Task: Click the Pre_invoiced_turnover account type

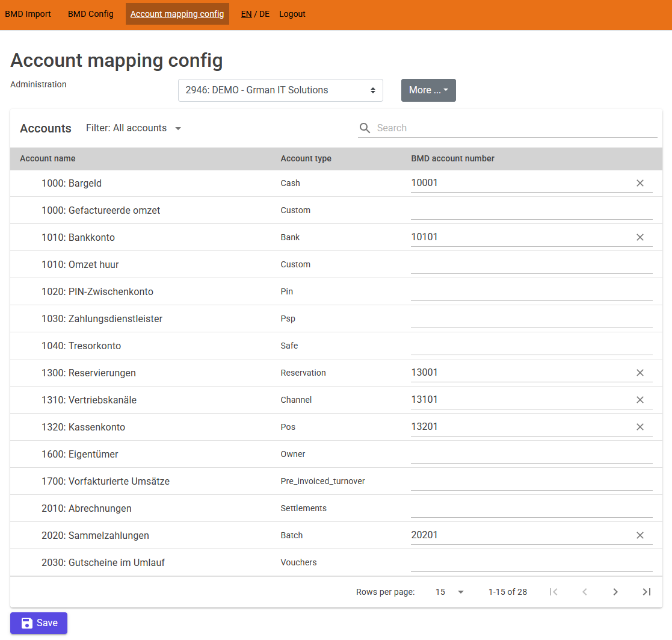Action: [322, 481]
